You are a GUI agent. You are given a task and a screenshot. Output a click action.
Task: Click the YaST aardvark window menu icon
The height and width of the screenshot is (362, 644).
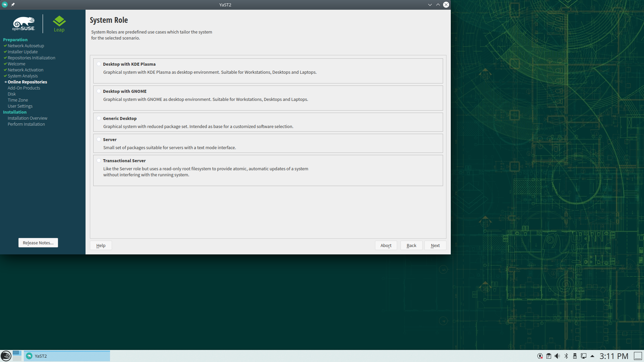(5, 5)
